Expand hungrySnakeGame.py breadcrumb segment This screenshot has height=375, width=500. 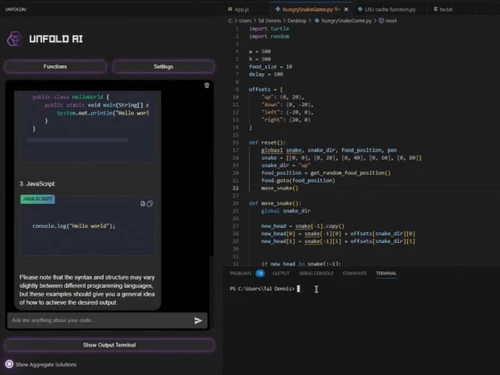pos(346,21)
